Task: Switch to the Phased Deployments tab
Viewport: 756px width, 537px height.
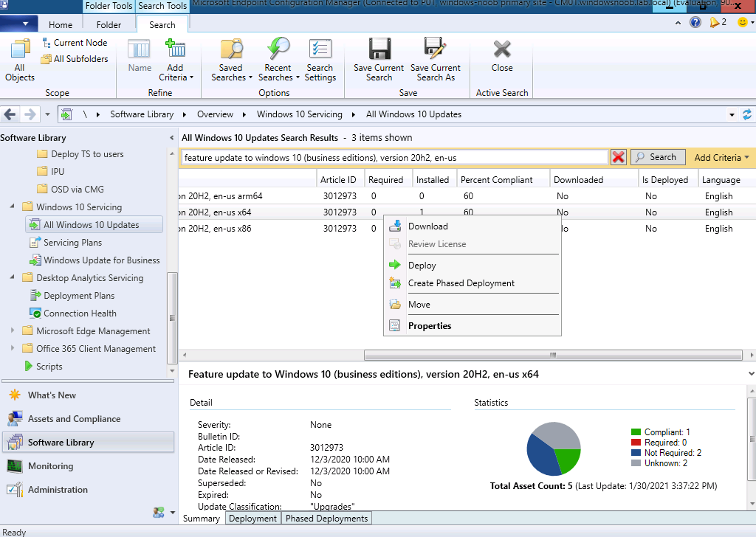Action: click(326, 519)
